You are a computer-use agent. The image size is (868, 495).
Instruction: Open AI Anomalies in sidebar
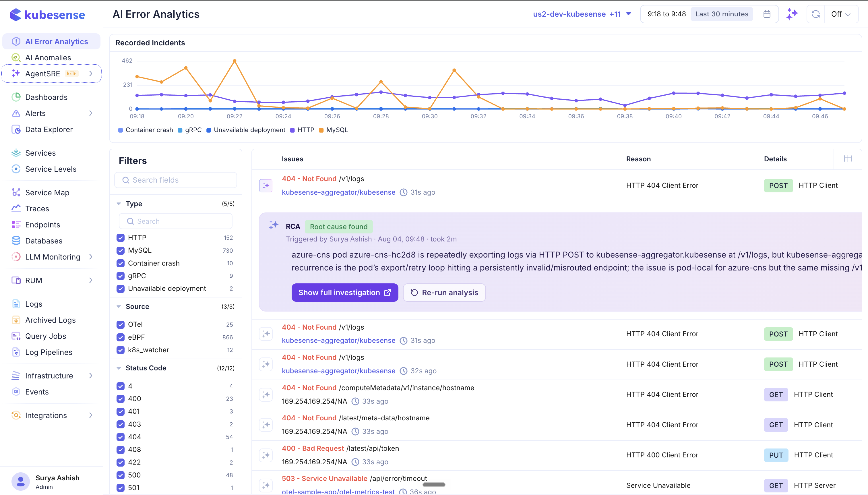[48, 57]
